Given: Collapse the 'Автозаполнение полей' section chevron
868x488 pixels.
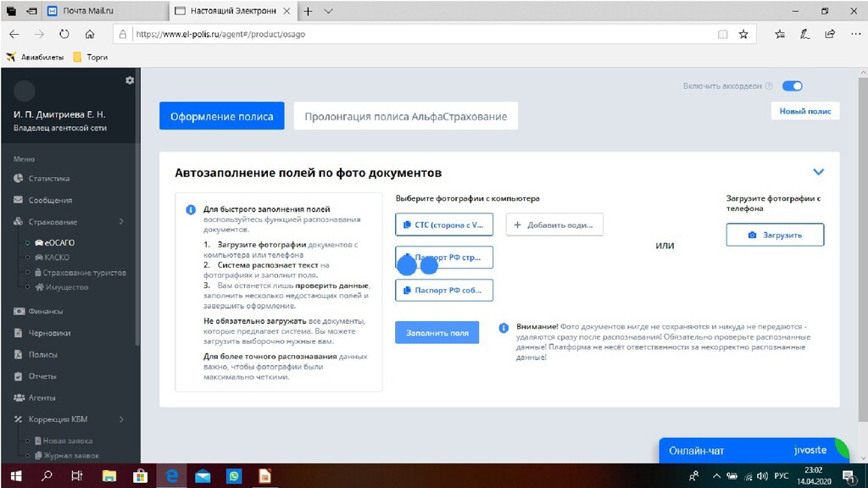Looking at the screenshot, I should click(x=818, y=172).
